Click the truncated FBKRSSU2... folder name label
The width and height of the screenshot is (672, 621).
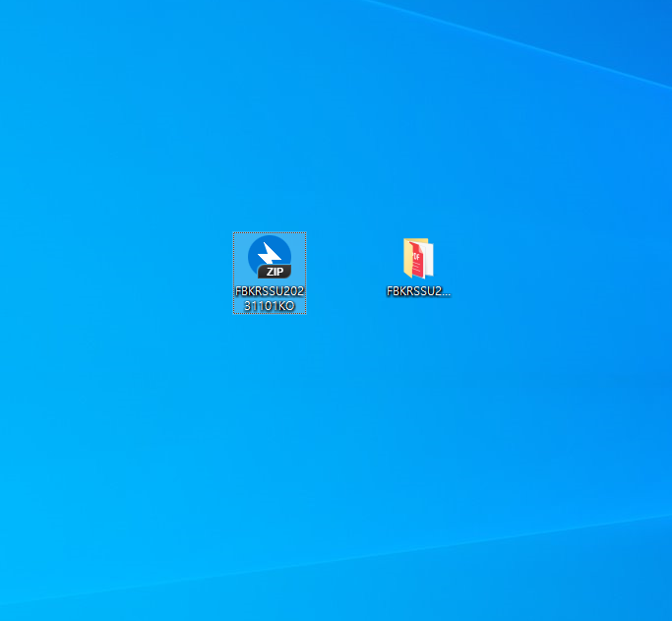pyautogui.click(x=418, y=291)
